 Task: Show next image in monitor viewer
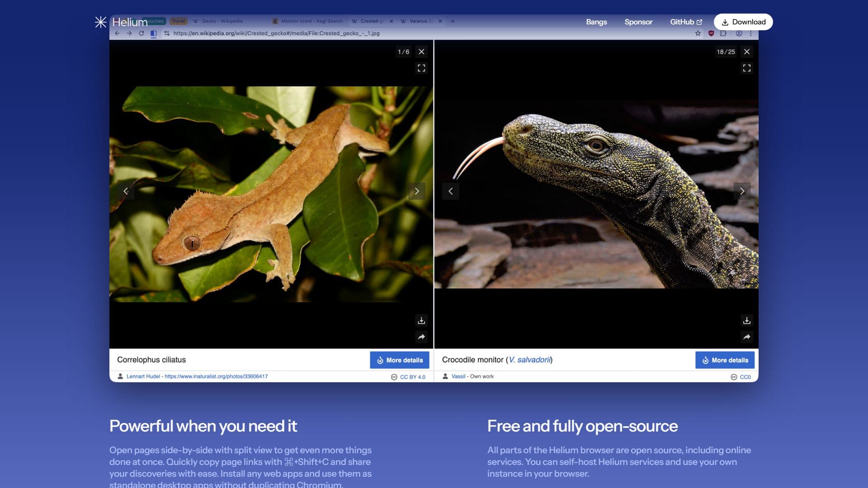coord(742,191)
